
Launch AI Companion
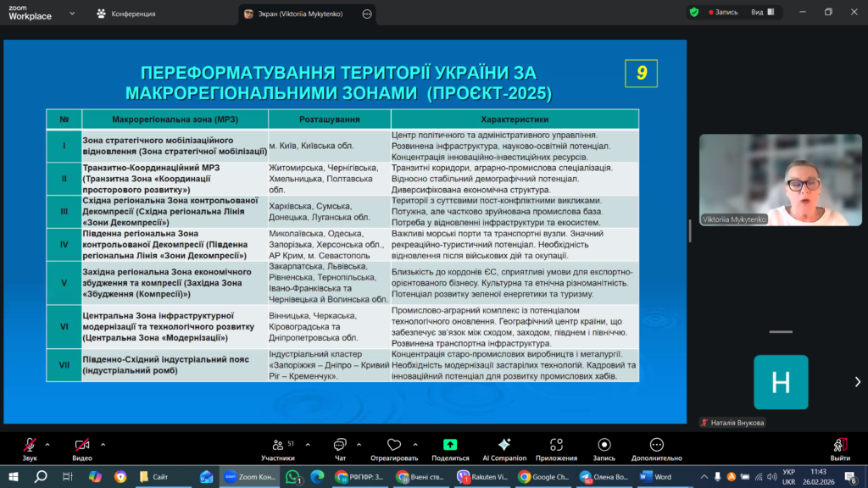pos(504,448)
